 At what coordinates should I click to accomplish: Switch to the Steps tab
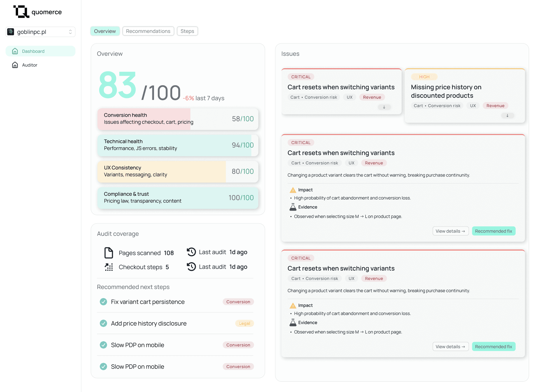pyautogui.click(x=187, y=31)
